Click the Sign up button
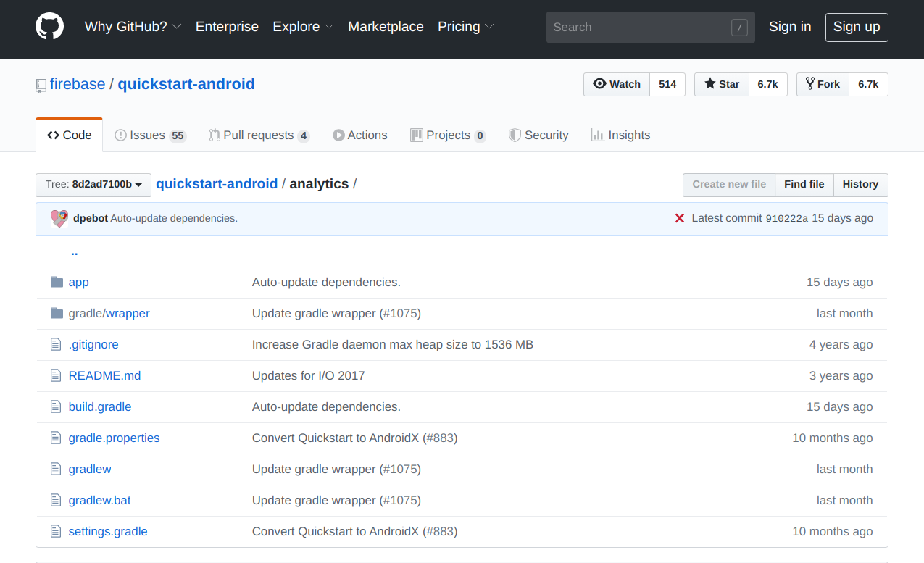Viewport: 924px width, 563px height. coord(857,28)
